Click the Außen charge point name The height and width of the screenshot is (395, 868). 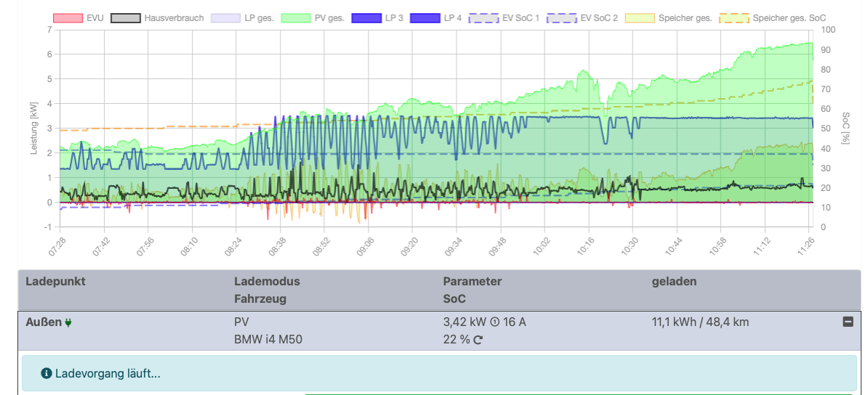[x=43, y=322]
